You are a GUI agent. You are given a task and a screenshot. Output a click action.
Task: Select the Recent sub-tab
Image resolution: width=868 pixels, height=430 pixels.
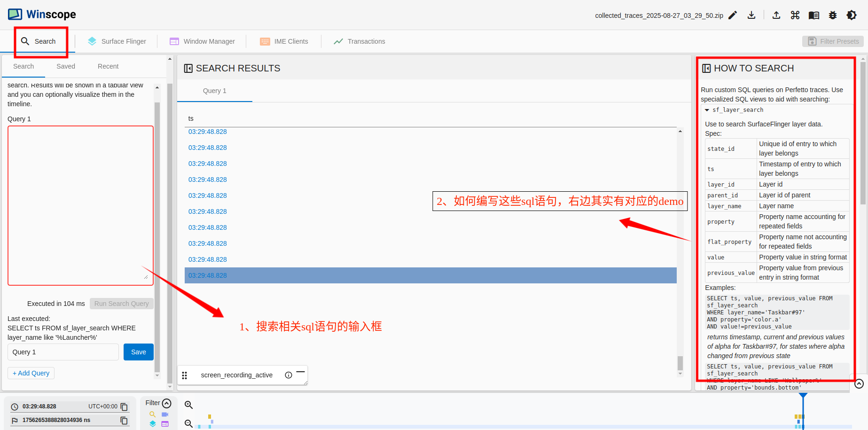point(108,66)
